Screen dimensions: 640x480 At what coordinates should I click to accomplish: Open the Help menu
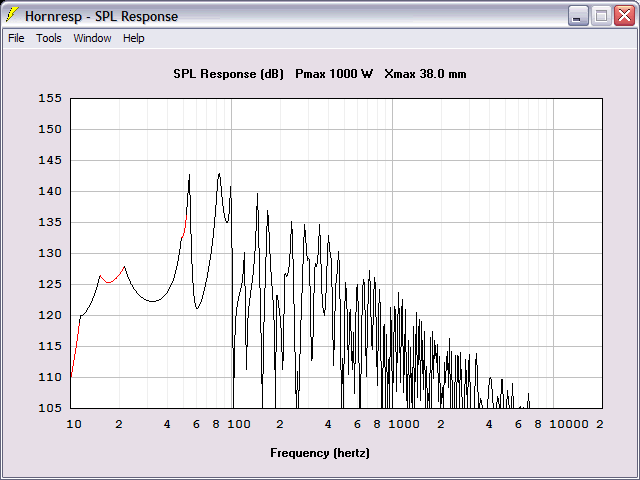133,38
